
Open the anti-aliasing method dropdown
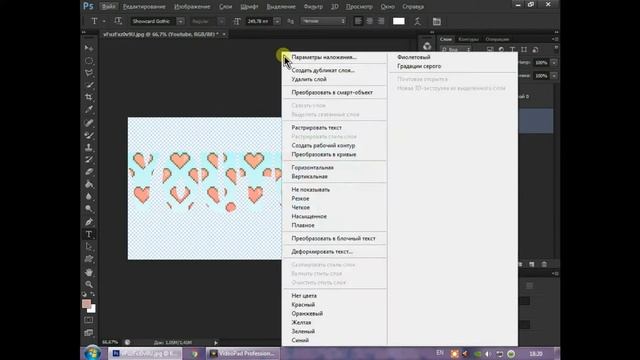click(x=323, y=21)
